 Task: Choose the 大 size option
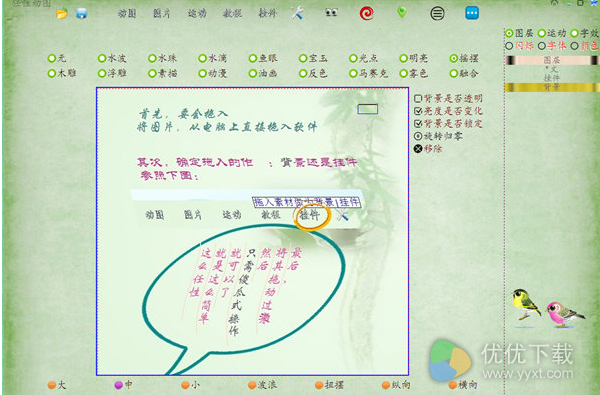click(57, 385)
